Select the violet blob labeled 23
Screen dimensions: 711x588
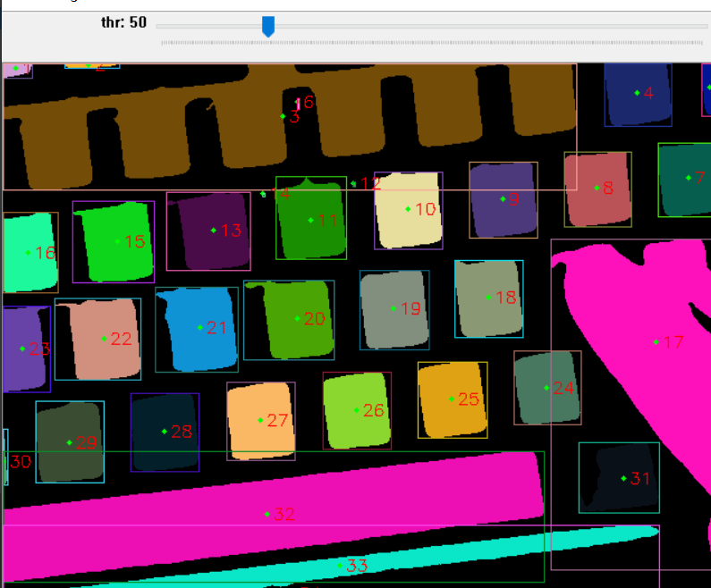pos(25,349)
